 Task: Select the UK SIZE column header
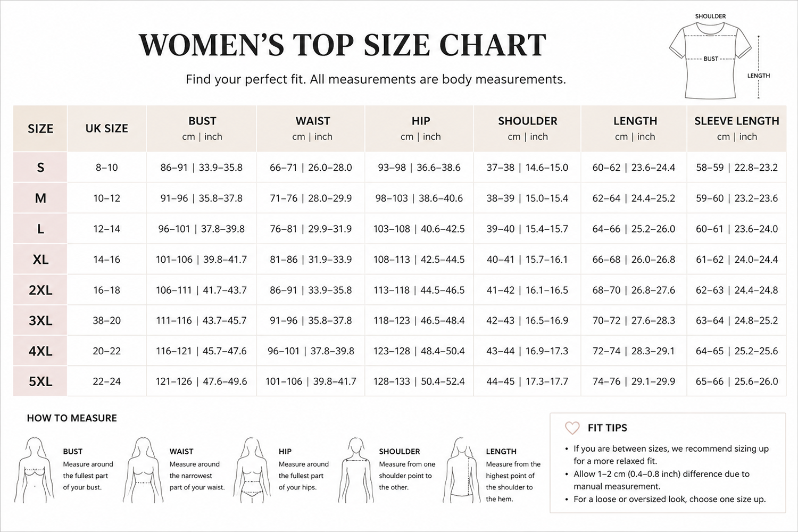pyautogui.click(x=107, y=128)
